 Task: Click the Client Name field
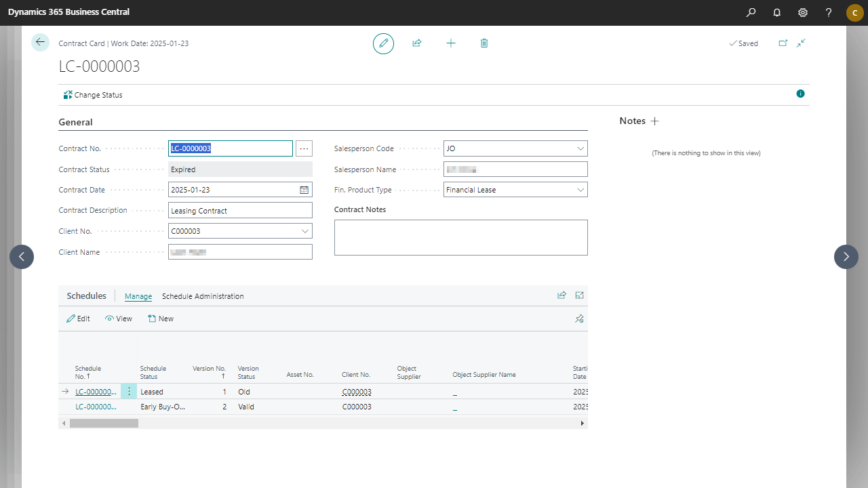[240, 252]
